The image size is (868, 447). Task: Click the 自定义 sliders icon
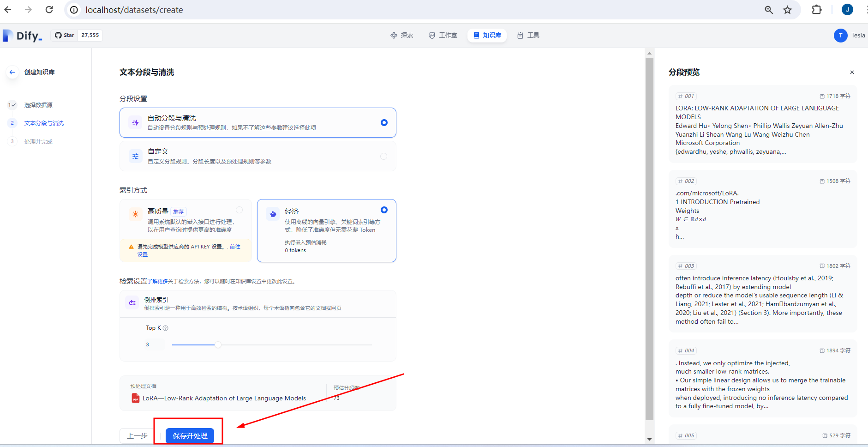[x=135, y=157]
